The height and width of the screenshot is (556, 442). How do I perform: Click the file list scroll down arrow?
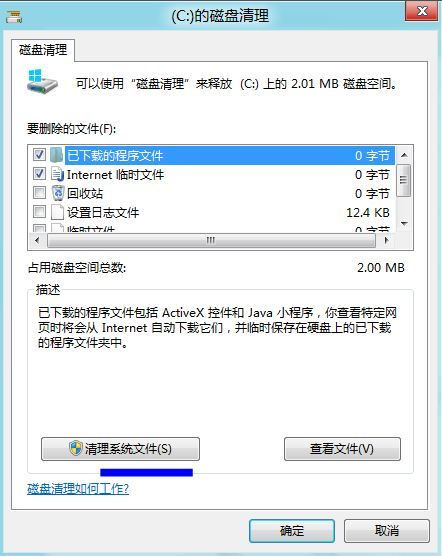tap(404, 223)
